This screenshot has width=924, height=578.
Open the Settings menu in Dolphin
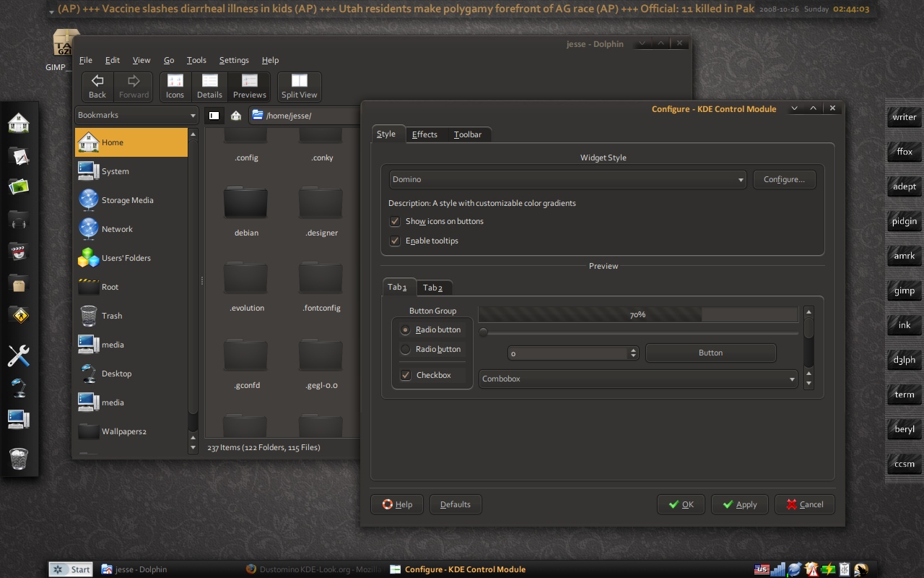234,60
